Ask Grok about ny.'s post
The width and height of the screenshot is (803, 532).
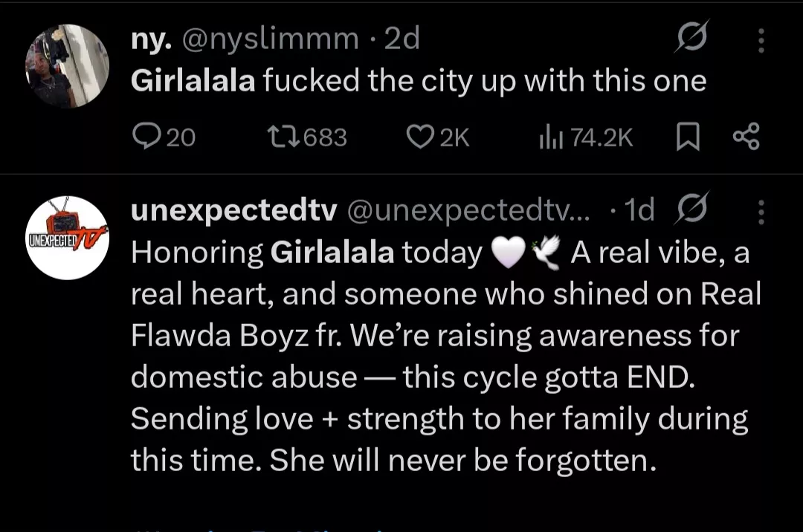(x=692, y=37)
